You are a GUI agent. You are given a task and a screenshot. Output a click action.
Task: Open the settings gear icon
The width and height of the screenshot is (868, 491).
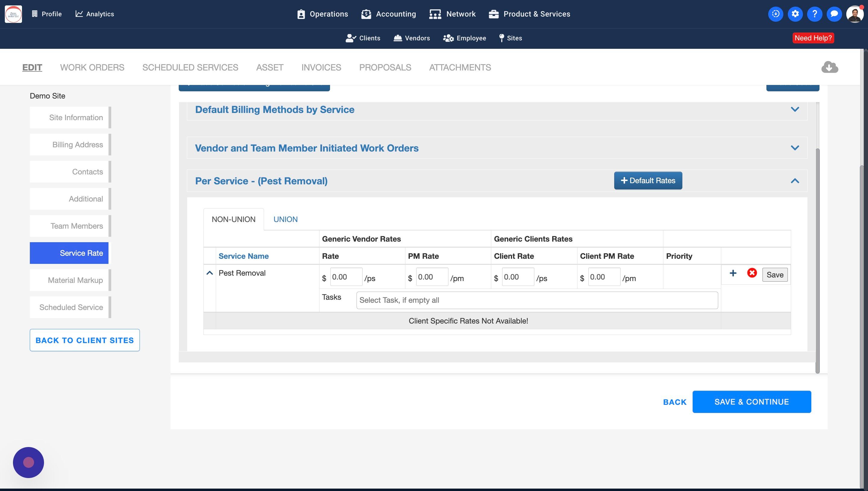795,14
